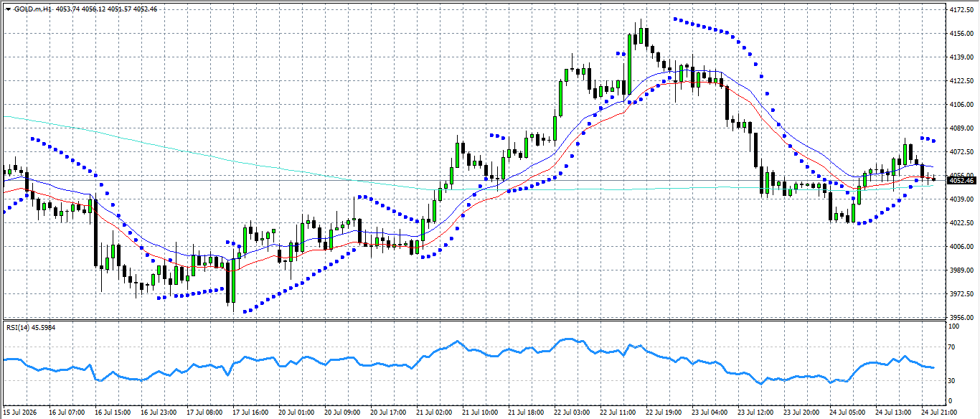980x419 pixels.
Task: Click the RSI 30 level label
Action: point(952,380)
